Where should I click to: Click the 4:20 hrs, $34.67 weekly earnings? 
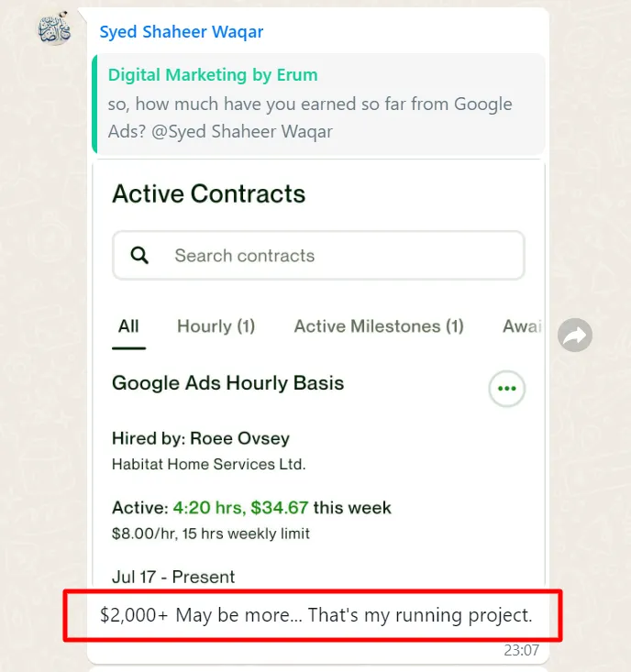coord(240,508)
